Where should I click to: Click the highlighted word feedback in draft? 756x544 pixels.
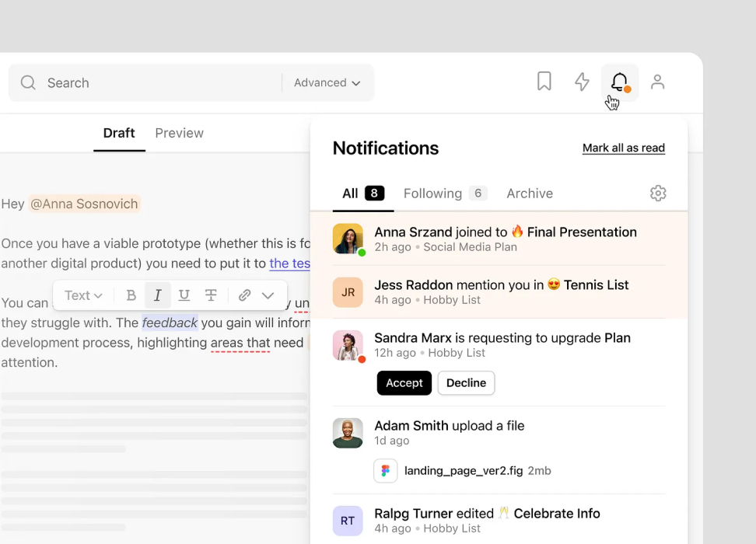170,323
